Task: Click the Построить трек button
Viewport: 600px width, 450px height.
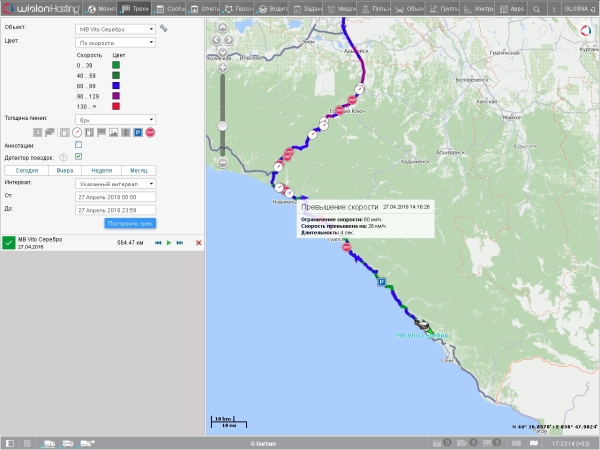Action: 130,223
